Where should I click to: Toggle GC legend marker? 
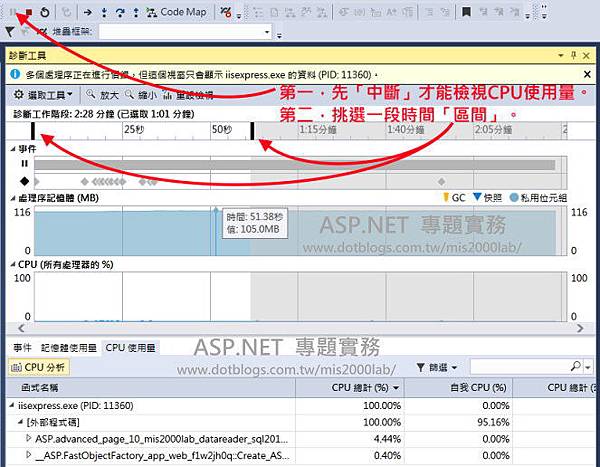point(454,198)
